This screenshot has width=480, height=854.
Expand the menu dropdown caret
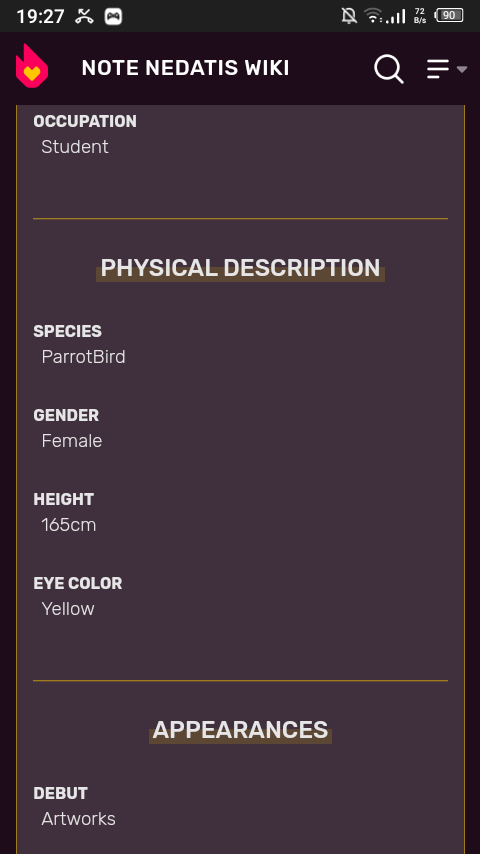point(461,69)
